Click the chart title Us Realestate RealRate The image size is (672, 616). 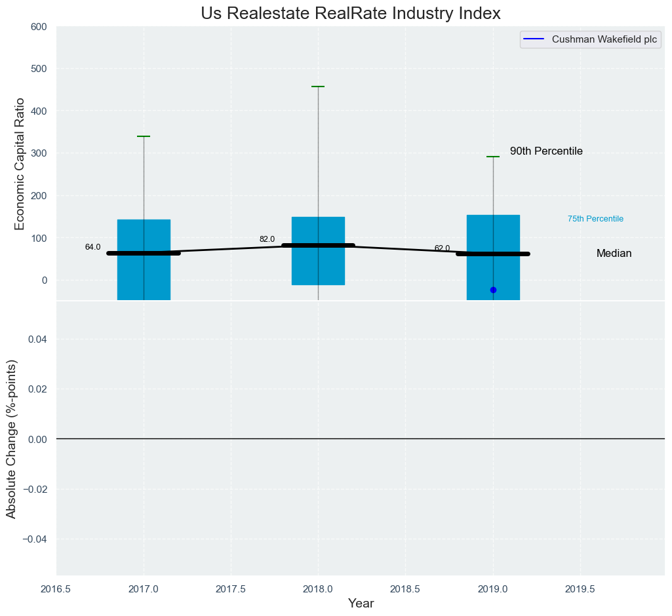[351, 13]
